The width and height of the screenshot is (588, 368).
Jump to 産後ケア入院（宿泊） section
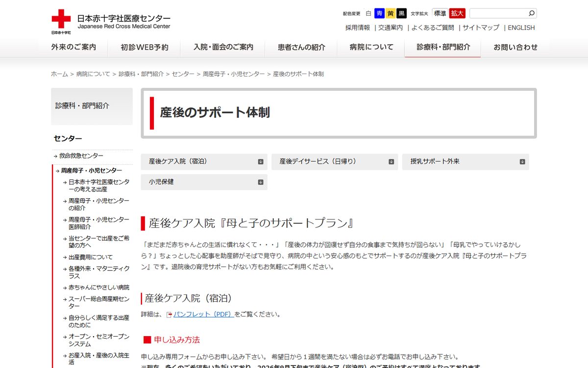[204, 161]
